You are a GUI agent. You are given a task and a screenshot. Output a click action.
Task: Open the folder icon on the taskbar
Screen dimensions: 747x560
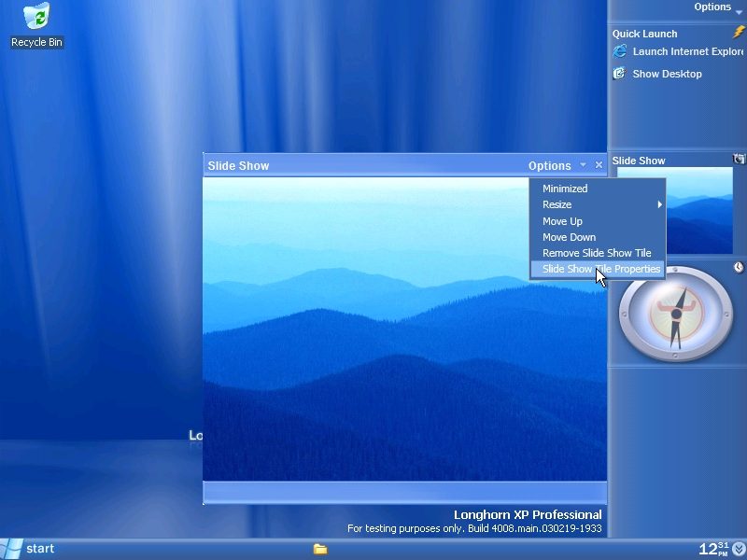click(x=320, y=549)
